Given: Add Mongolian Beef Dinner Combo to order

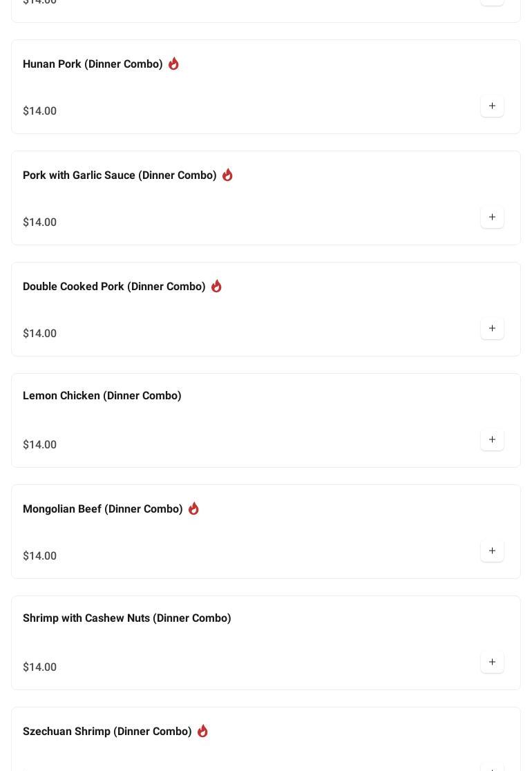Looking at the screenshot, I should [x=492, y=551].
